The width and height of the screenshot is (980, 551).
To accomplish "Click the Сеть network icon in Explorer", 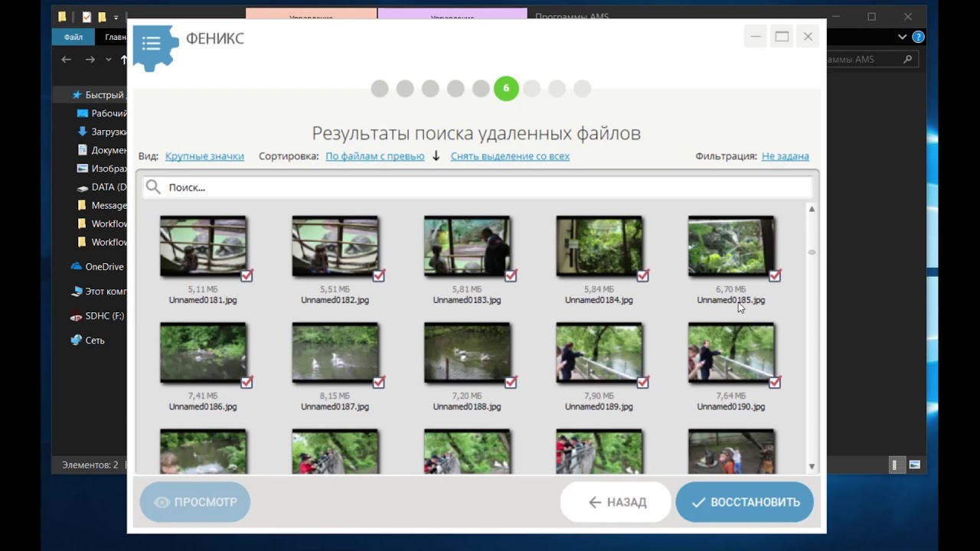I will point(76,340).
